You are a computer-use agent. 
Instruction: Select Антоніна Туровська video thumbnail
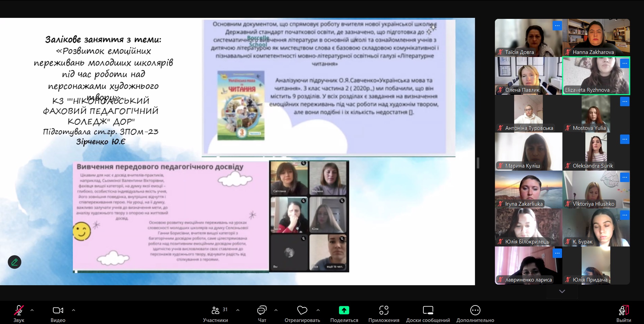click(x=529, y=113)
